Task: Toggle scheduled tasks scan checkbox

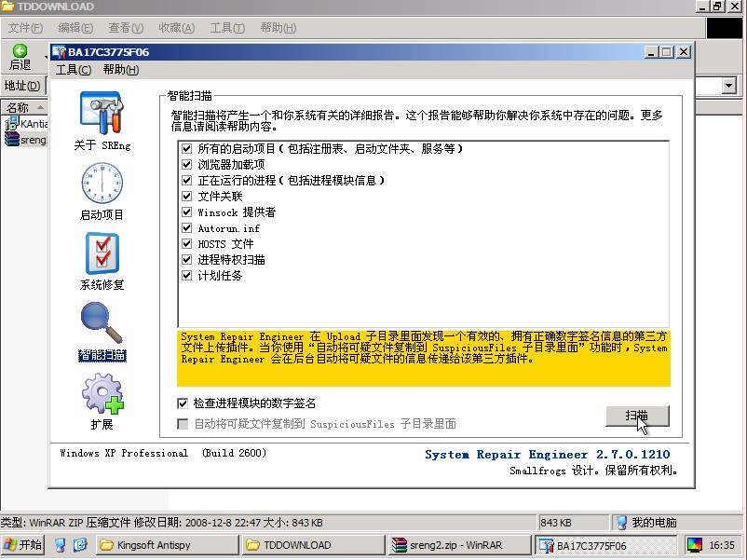Action: [186, 276]
